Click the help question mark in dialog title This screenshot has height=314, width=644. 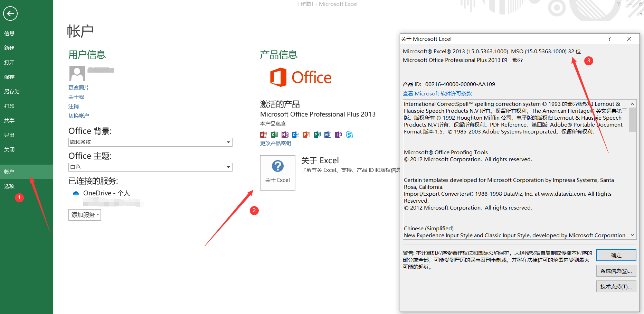tap(609, 39)
